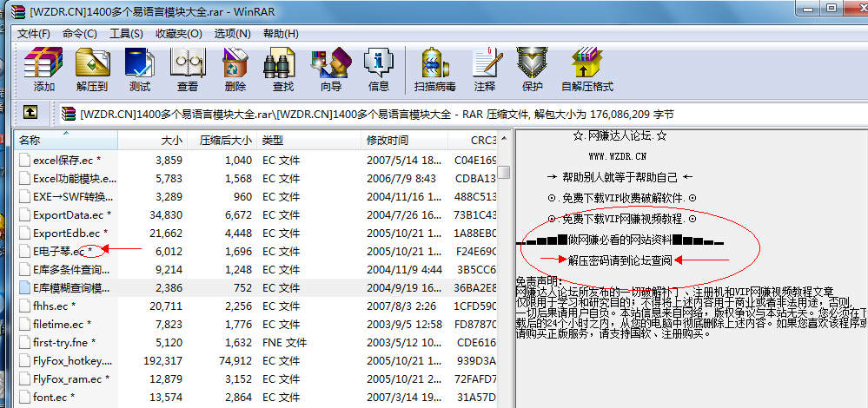Select file icon of ExportData.ec

23,214
